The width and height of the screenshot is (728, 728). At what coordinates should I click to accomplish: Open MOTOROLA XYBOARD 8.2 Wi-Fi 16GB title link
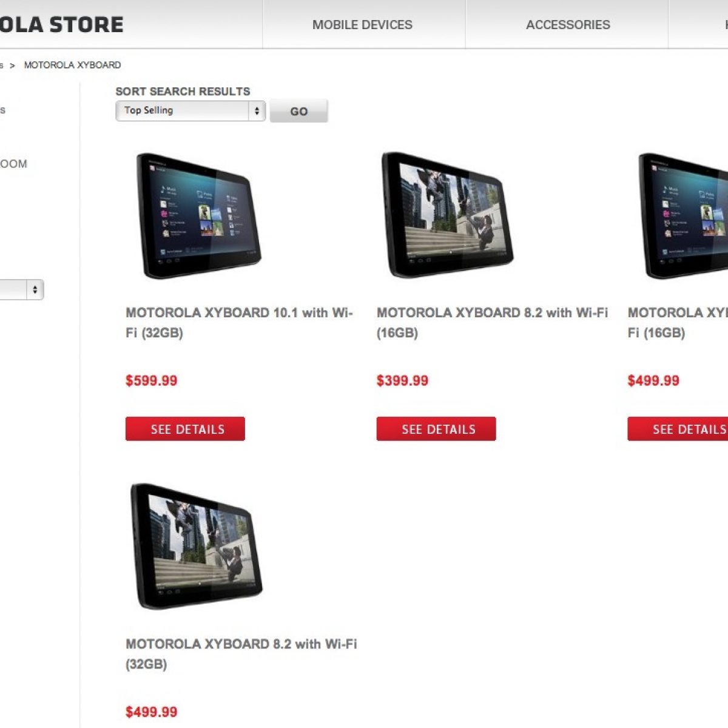[492, 323]
